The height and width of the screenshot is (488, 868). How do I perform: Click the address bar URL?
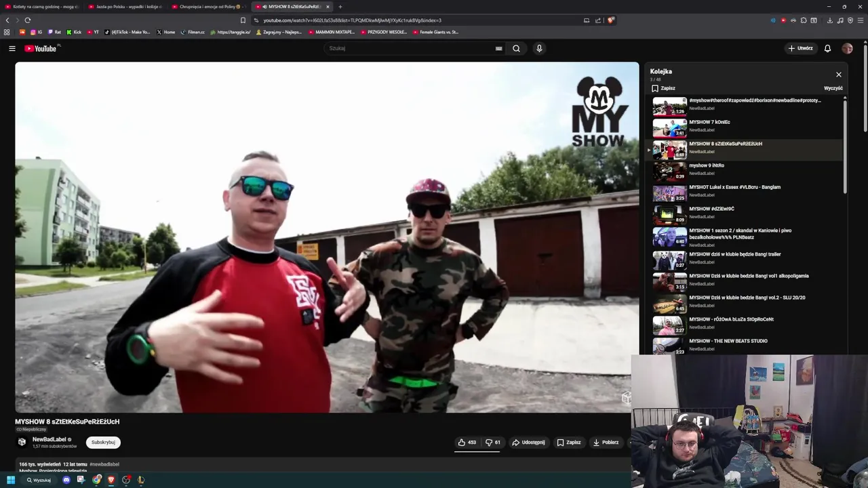[352, 20]
